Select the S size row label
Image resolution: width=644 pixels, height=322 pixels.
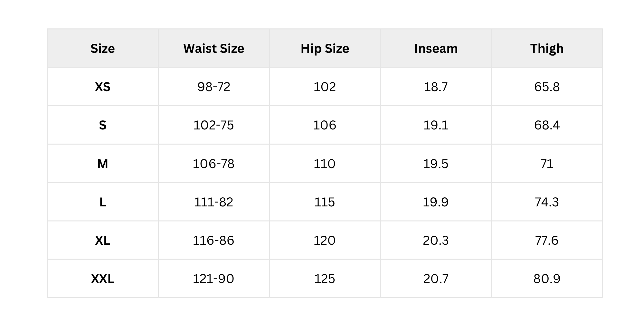[x=102, y=125]
